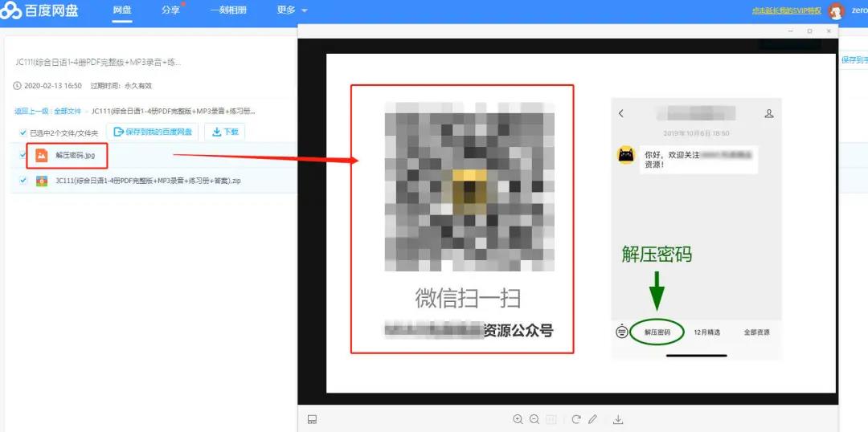Toggle the select-all files checkbox
Screen dimensions: 868x432
tap(23, 132)
